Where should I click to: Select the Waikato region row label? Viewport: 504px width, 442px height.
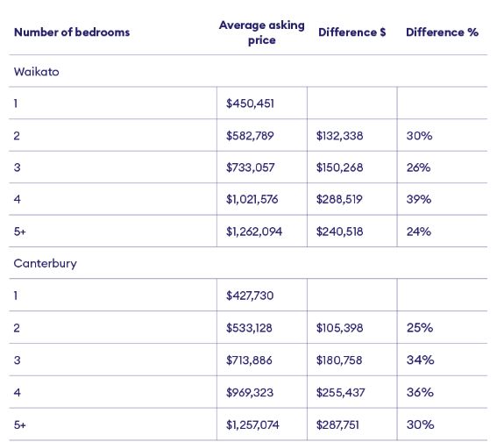tap(36, 72)
